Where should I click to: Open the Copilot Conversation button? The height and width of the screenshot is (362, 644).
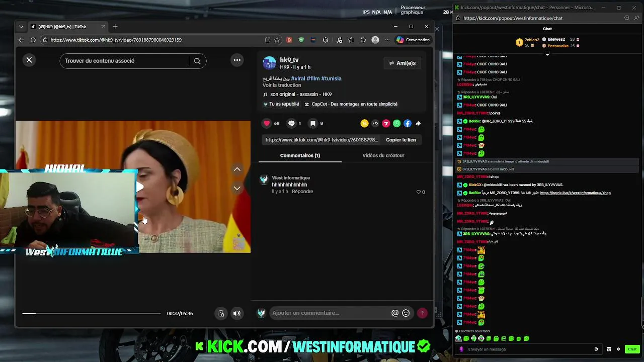click(413, 40)
